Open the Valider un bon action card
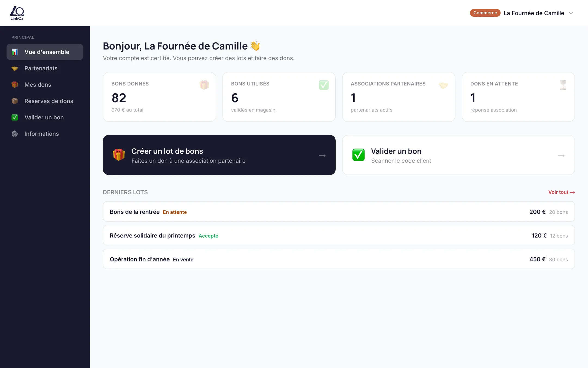The width and height of the screenshot is (588, 368). tap(458, 155)
